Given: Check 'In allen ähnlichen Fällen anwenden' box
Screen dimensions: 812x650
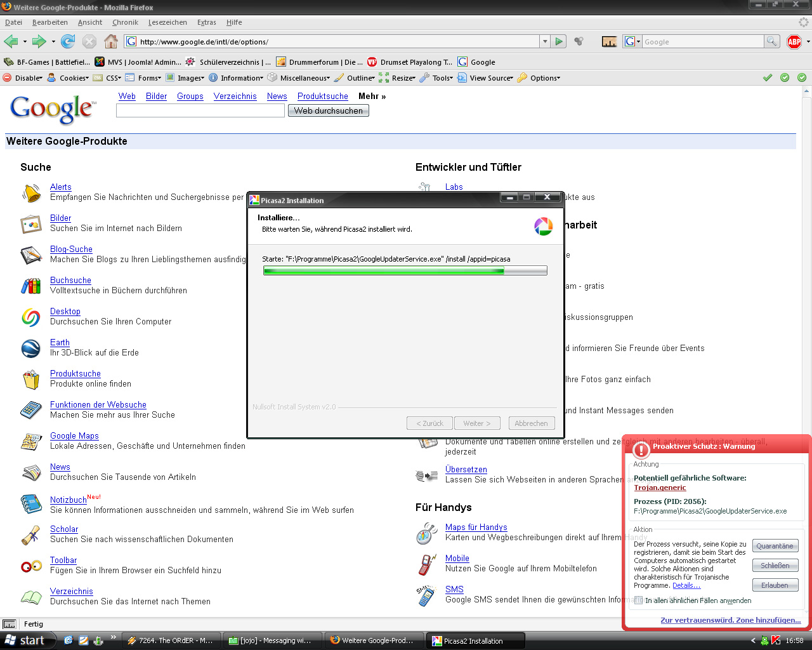Looking at the screenshot, I should point(639,600).
